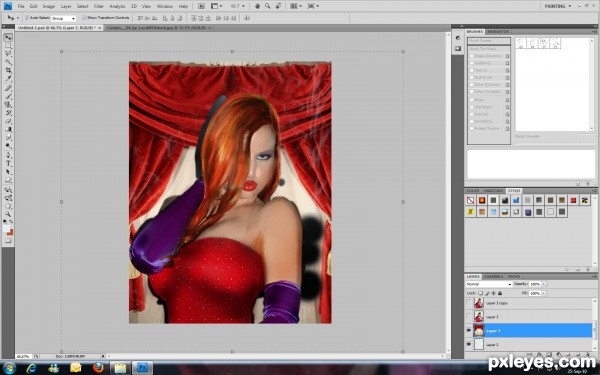Image resolution: width=600 pixels, height=375 pixels.
Task: Click the Hand tool in application bar
Action: pyautogui.click(x=258, y=6)
